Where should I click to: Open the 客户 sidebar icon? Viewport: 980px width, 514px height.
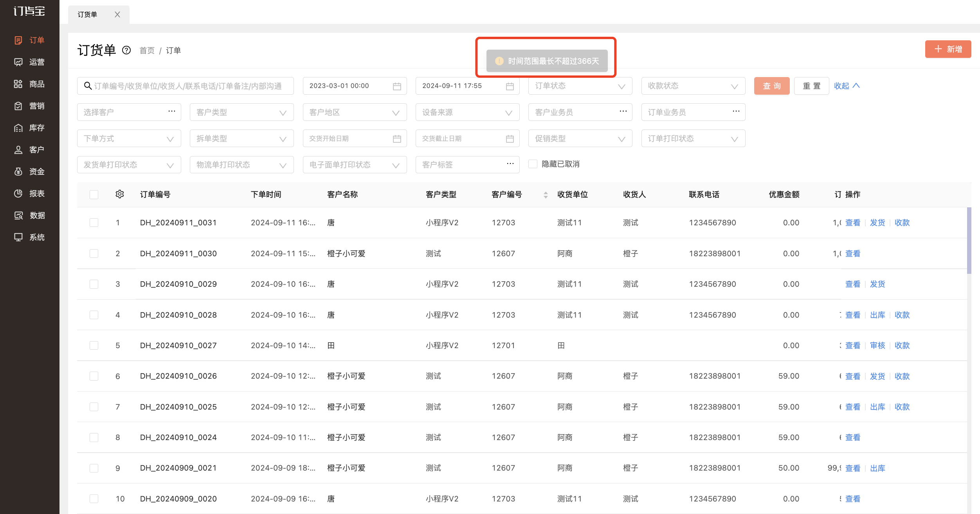(x=18, y=150)
